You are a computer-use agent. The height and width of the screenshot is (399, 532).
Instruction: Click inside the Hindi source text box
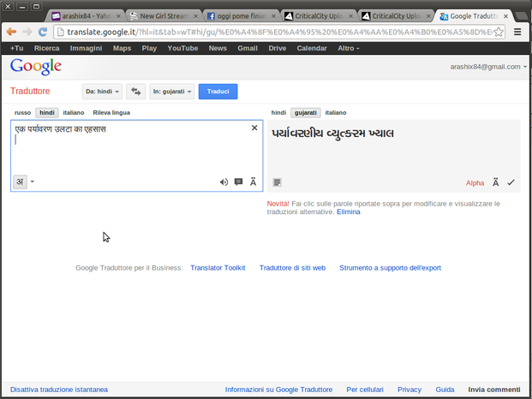coord(137,156)
